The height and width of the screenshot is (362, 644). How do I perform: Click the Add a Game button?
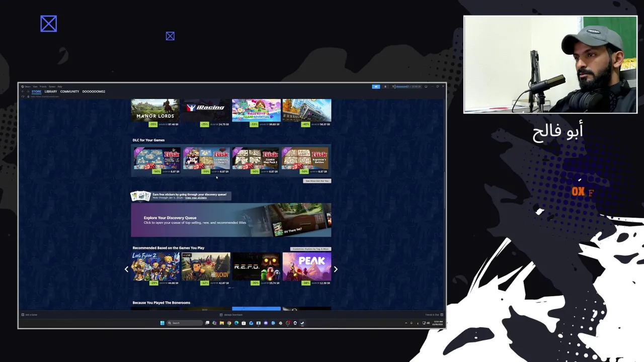[x=29, y=315]
